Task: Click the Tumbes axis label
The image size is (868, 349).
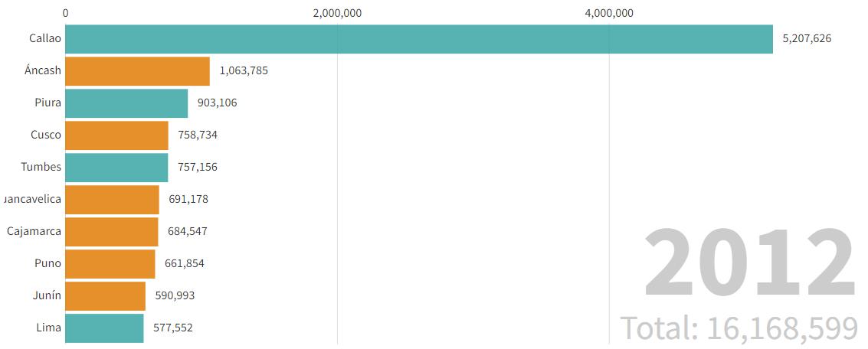Action: pyautogui.click(x=41, y=167)
